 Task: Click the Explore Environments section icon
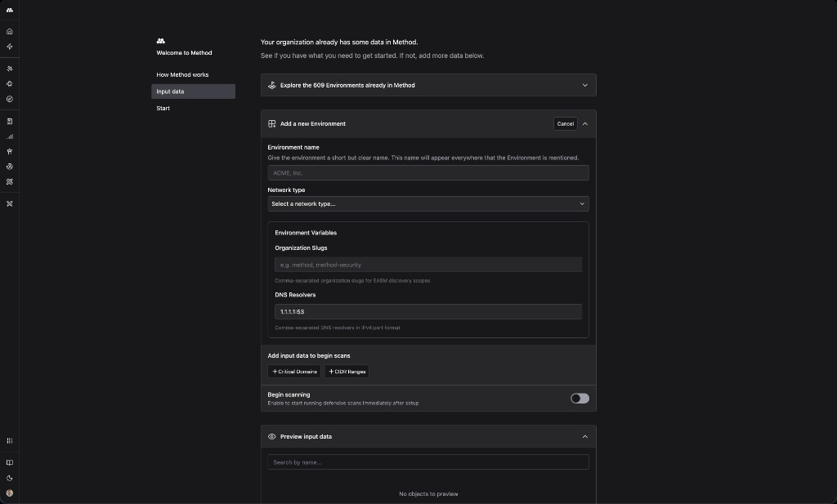(271, 85)
